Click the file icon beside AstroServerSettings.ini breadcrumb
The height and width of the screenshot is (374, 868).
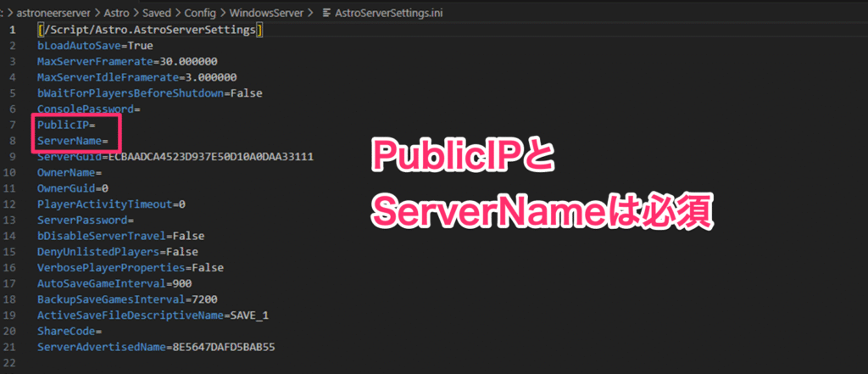coord(327,13)
